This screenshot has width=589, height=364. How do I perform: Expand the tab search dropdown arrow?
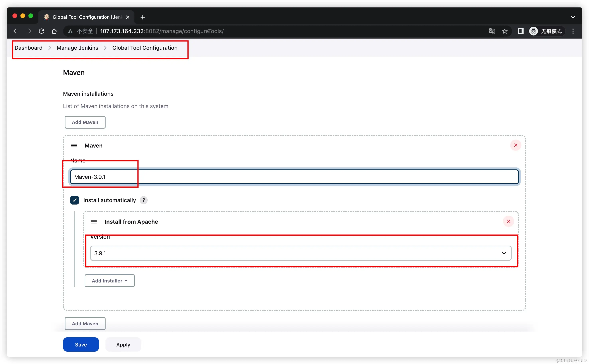coord(573,17)
